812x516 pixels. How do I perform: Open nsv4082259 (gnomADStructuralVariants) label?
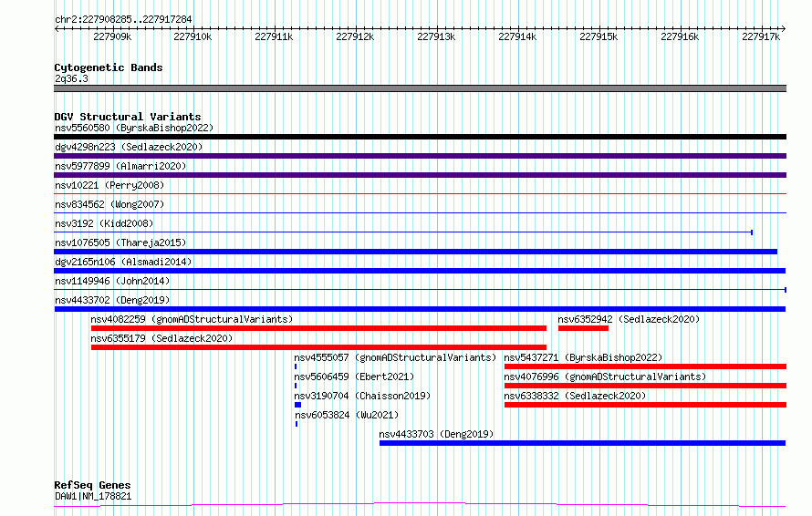coord(192,319)
